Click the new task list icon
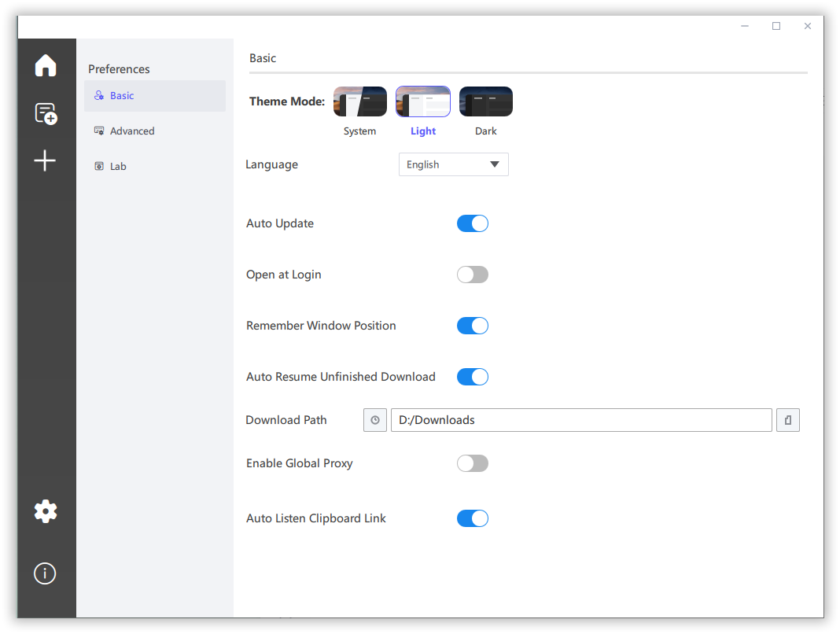Image resolution: width=840 pixels, height=634 pixels. point(46,113)
